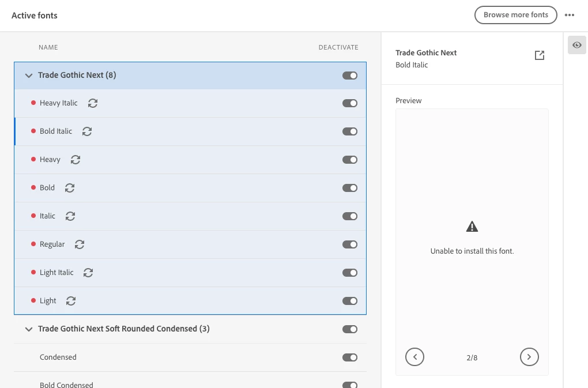Open the three-dot more options menu
Screen dimensions: 588x388
(x=569, y=15)
